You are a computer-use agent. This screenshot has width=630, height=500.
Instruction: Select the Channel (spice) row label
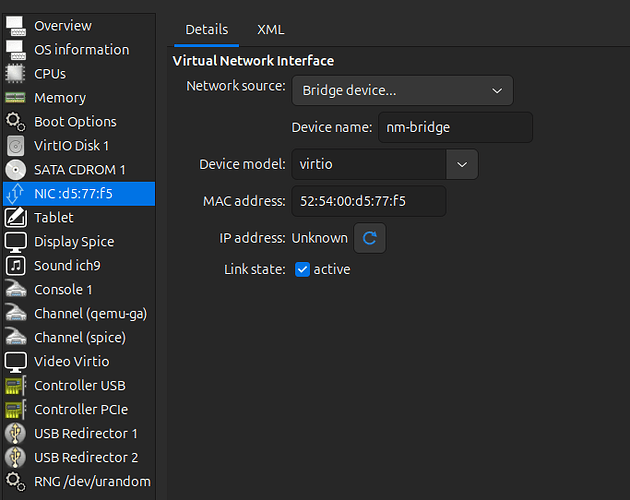[x=80, y=338]
